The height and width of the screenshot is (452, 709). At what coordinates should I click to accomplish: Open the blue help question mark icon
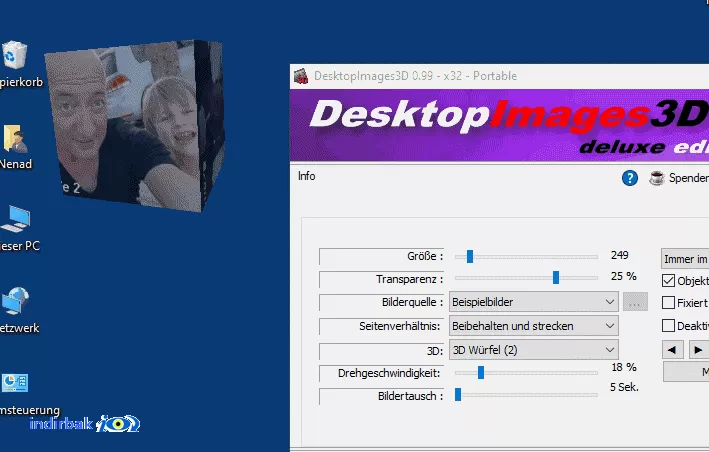pos(629,178)
